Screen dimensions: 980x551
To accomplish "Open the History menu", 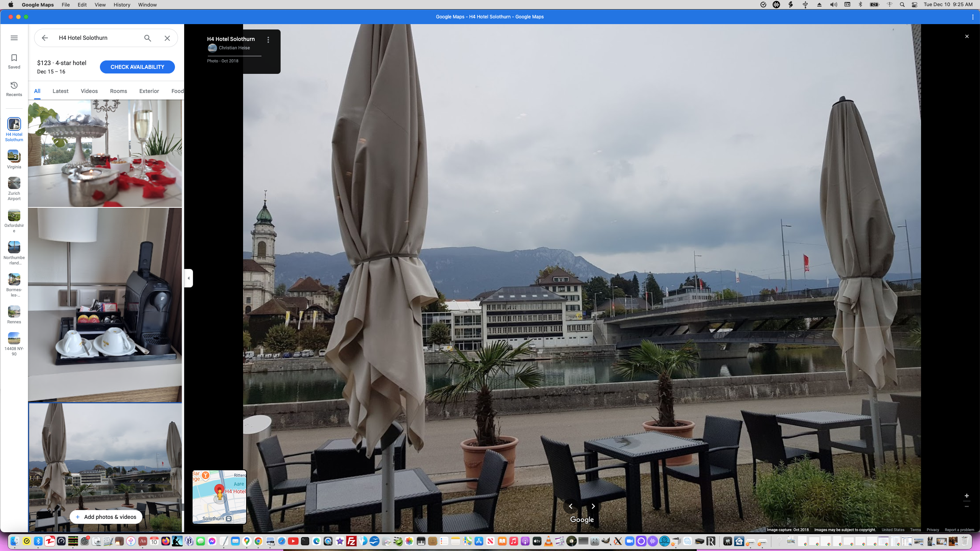I will click(x=122, y=5).
